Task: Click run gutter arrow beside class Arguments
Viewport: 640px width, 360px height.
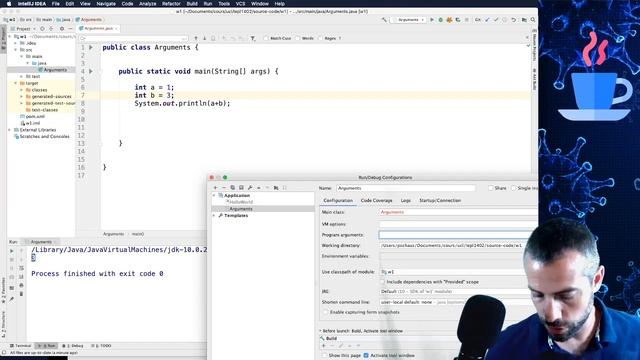Action: coord(91,47)
